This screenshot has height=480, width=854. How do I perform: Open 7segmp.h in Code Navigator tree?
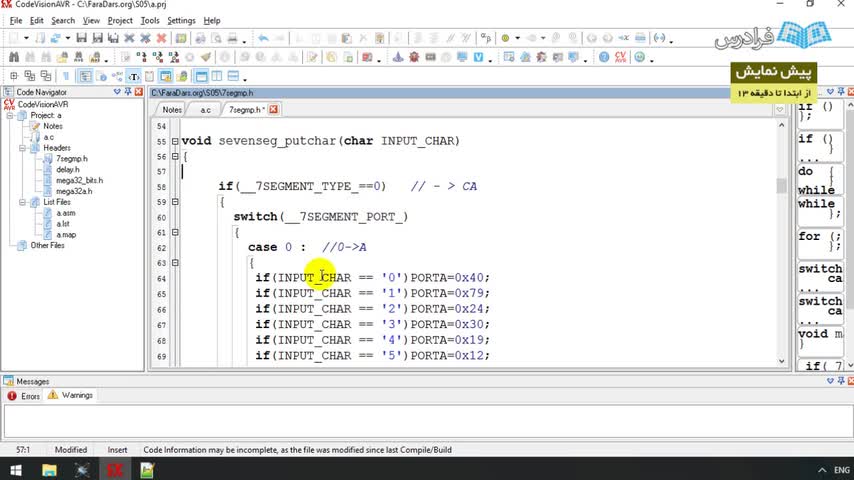point(71,159)
